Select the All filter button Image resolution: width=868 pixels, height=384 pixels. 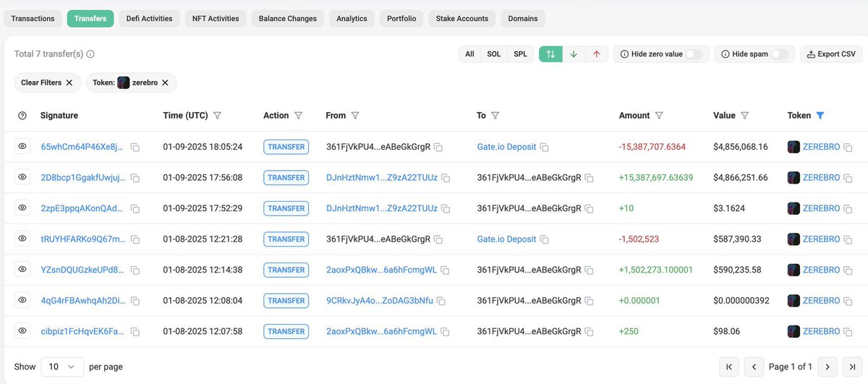point(470,54)
